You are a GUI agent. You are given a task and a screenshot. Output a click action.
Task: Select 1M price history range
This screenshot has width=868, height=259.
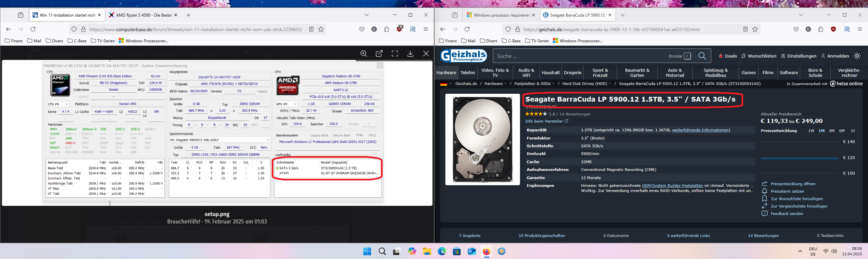coord(821,131)
